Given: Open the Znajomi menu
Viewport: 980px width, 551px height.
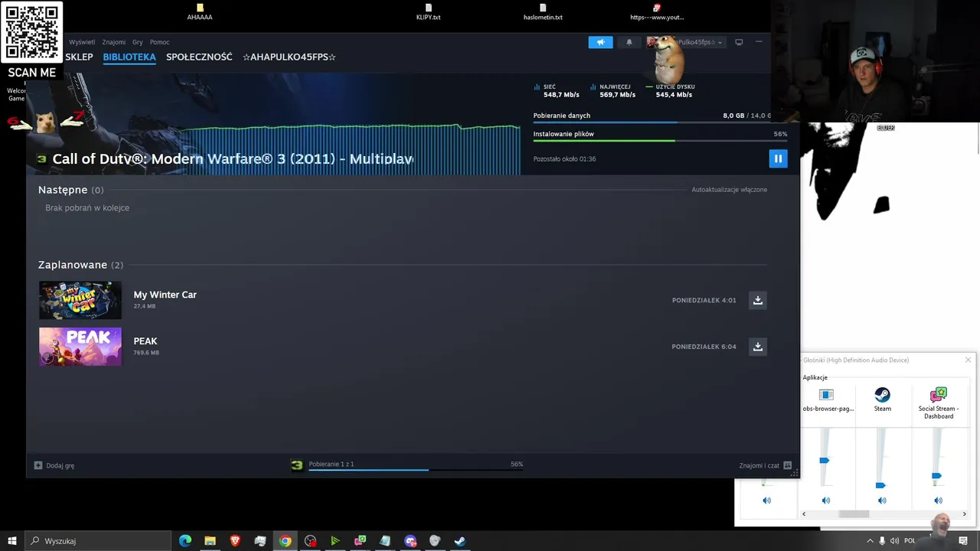Looking at the screenshot, I should click(114, 42).
